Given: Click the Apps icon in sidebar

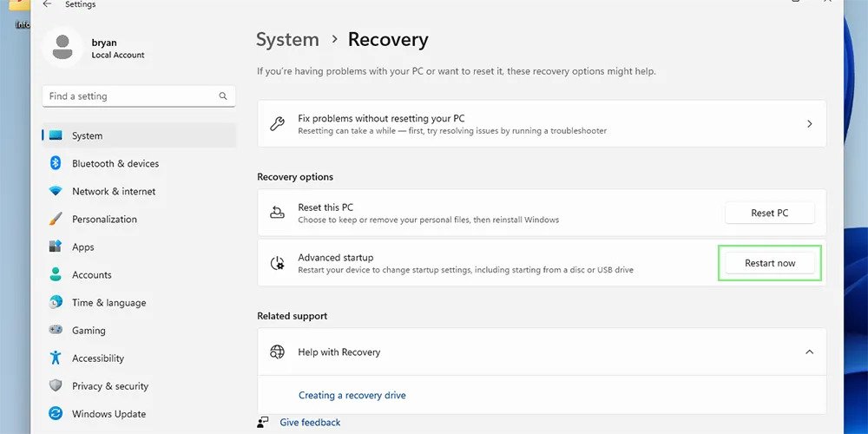Looking at the screenshot, I should tap(56, 247).
